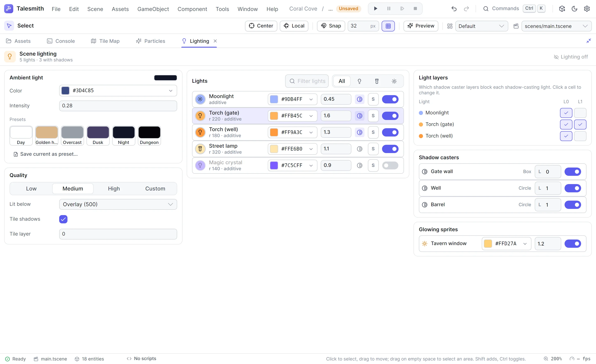Filter lights by point bulb icon

pos(359,81)
